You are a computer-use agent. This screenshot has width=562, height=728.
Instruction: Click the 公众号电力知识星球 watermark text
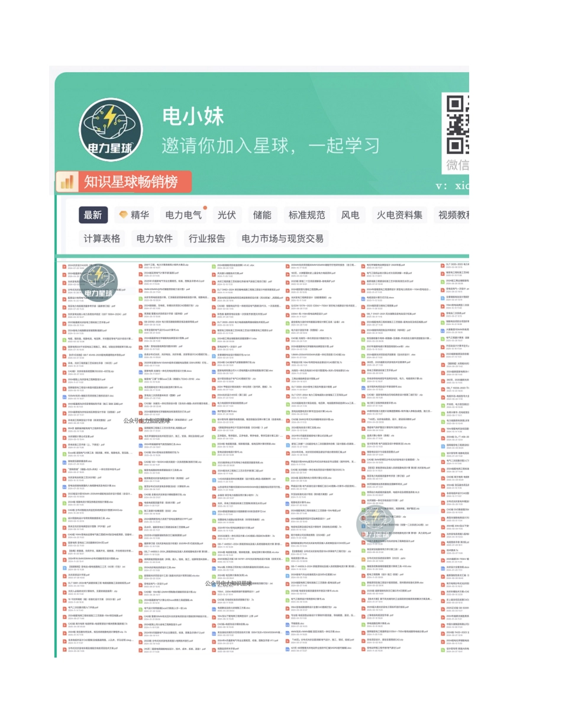click(148, 419)
